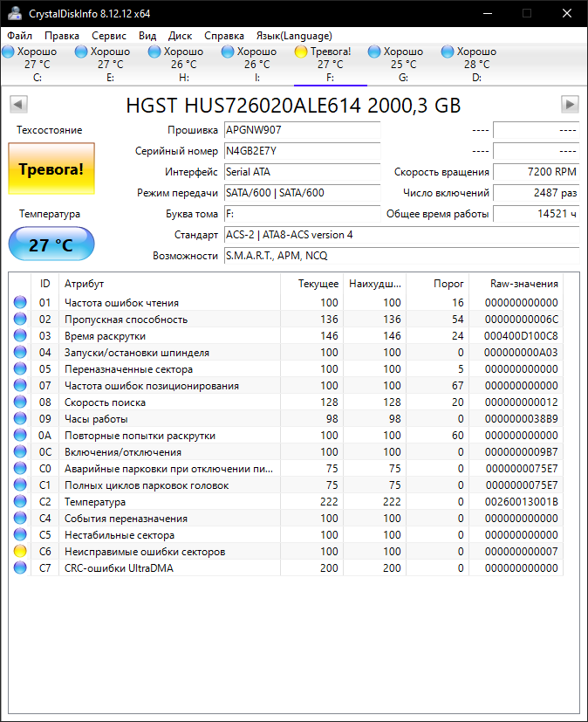Click the disk title HGST HUS726020ALE614 2000,3 GB
The height and width of the screenshot is (722, 588).
pos(293,106)
